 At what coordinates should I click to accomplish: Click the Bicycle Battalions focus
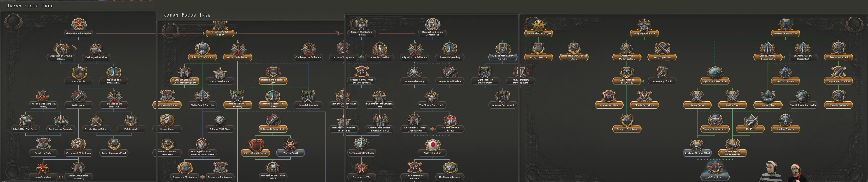(644, 100)
